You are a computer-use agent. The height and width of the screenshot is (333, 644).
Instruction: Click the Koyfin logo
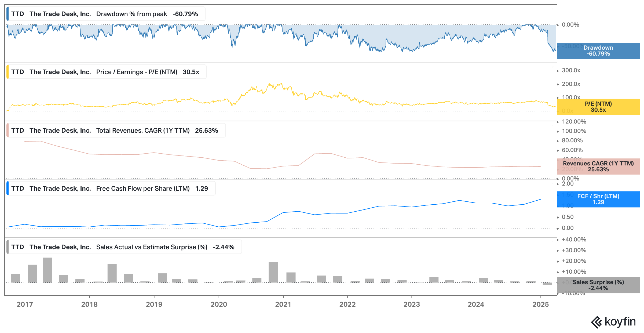click(x=613, y=322)
